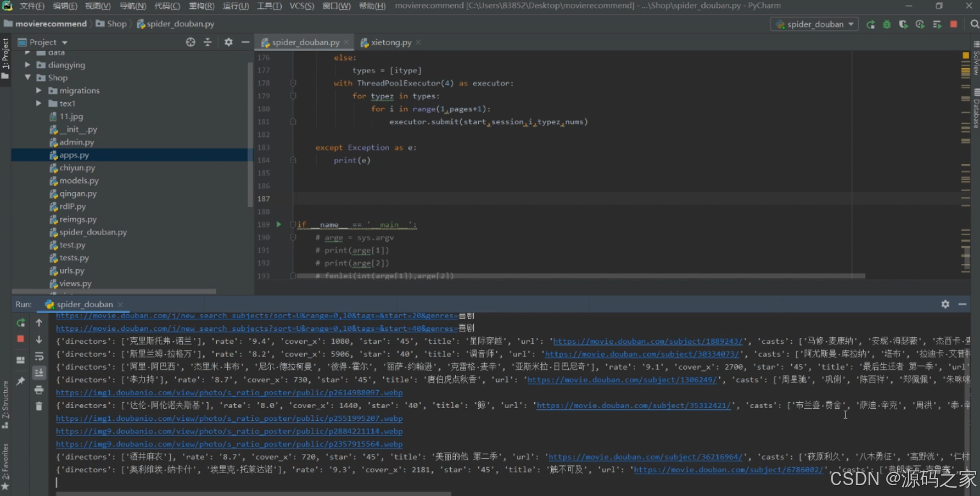Stop the process from the top toolbar
Screen dimensions: 980x496
(x=954, y=24)
